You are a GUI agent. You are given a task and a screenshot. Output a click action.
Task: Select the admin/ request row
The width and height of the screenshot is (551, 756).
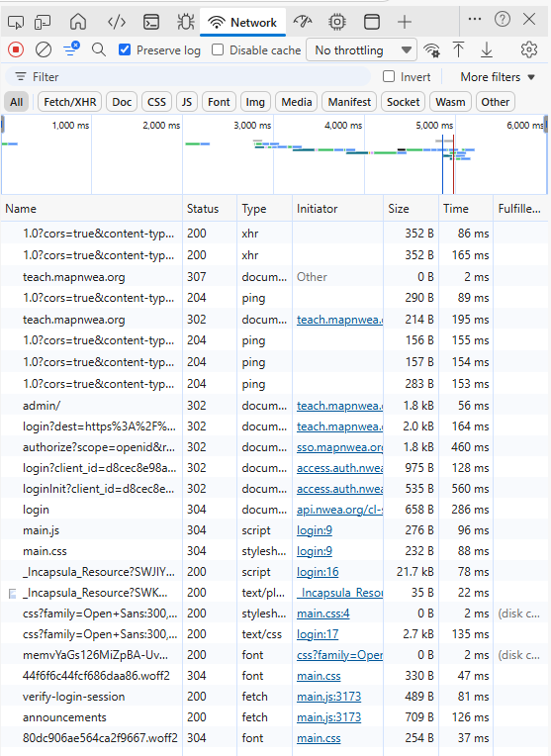pyautogui.click(x=274, y=406)
